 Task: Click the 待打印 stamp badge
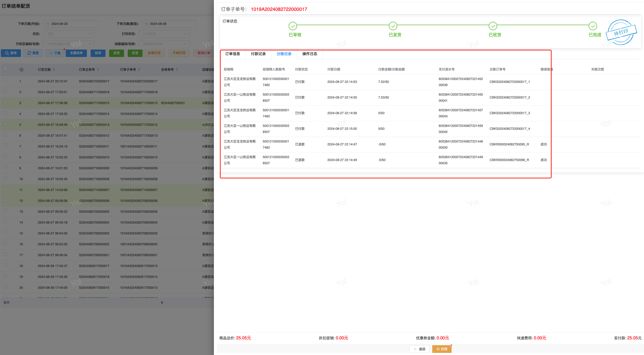point(621,33)
